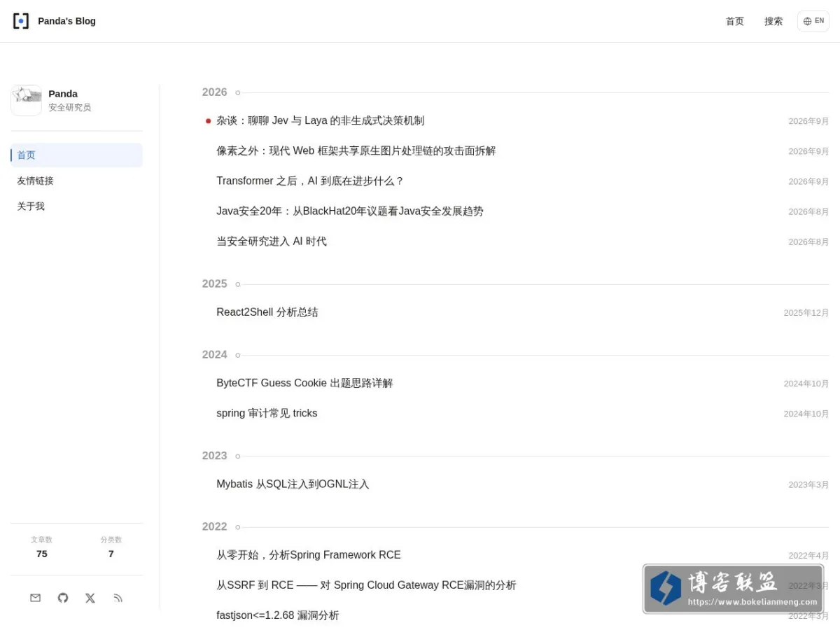Screen dimensions: 840x630
Task: Open the X (Twitter) icon in sidebar
Action: [x=90, y=598]
